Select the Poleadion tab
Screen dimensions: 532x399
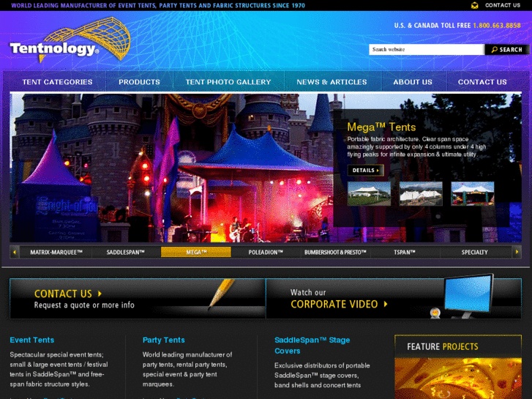click(266, 253)
